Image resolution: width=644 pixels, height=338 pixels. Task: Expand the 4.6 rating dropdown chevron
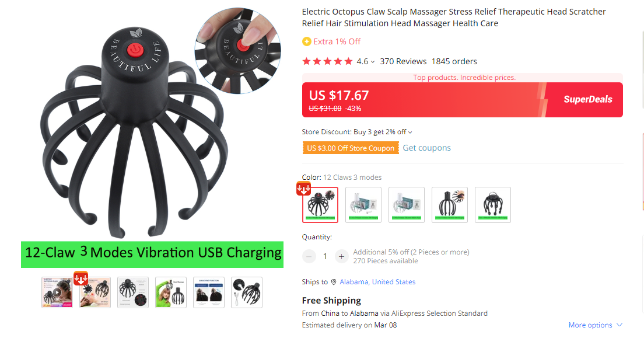tap(373, 62)
